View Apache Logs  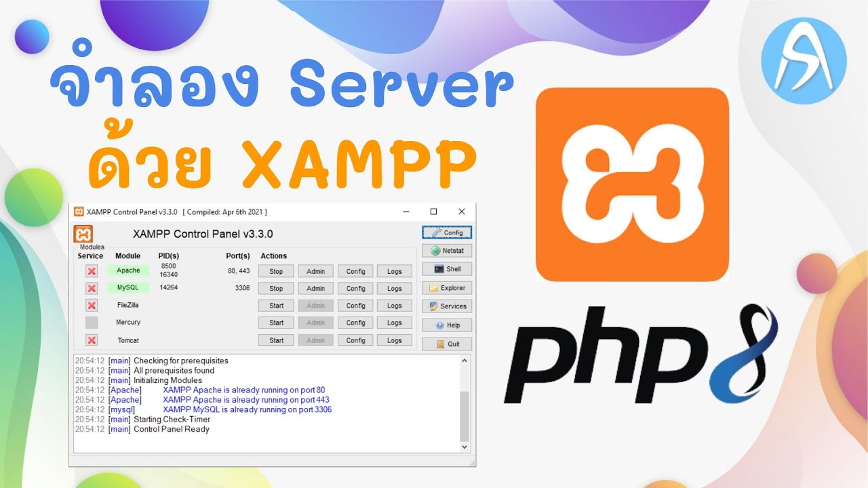coord(395,271)
